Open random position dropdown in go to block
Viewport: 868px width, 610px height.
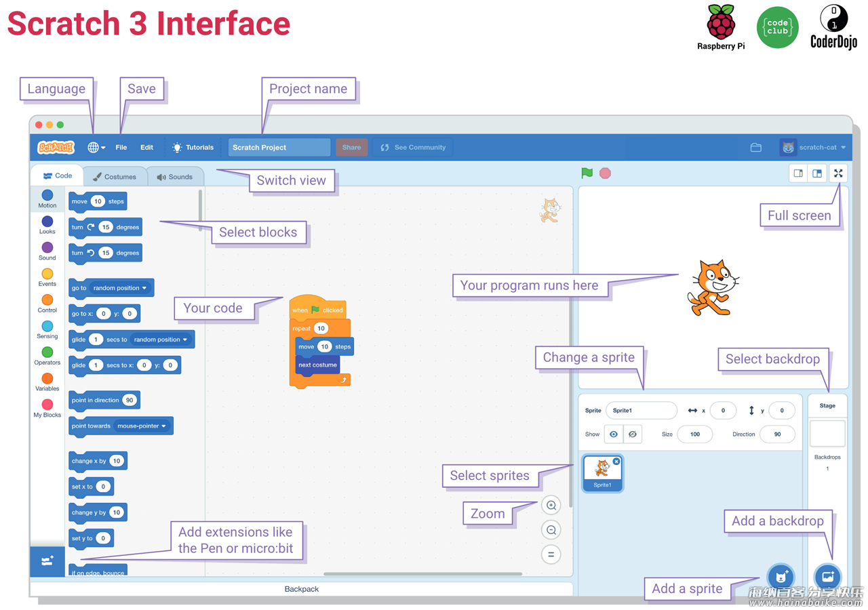(x=120, y=288)
